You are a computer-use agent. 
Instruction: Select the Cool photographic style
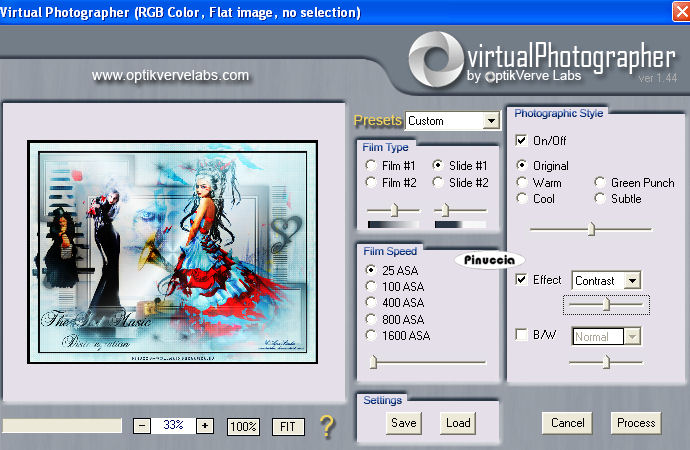click(521, 198)
